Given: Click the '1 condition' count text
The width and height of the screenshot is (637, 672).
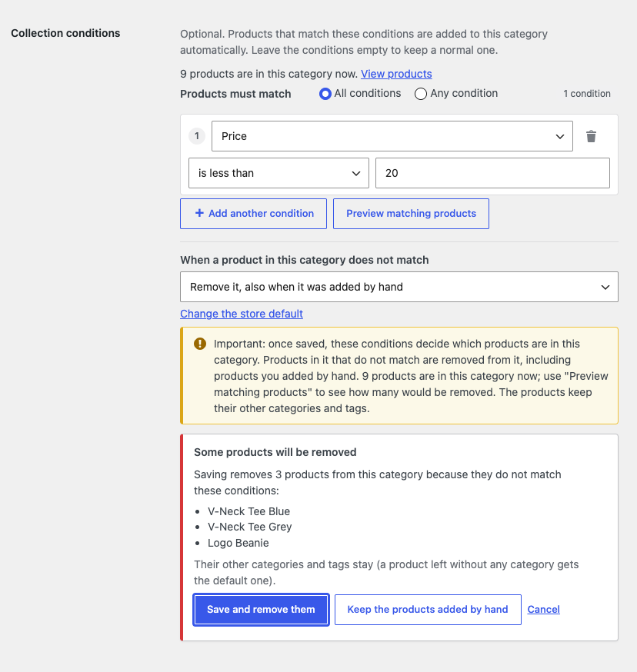Looking at the screenshot, I should point(587,94).
